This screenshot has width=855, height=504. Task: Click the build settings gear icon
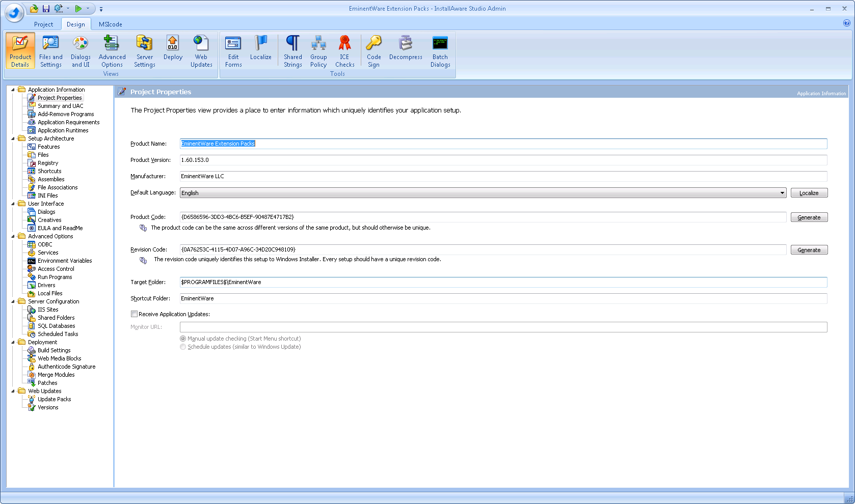tap(58, 9)
